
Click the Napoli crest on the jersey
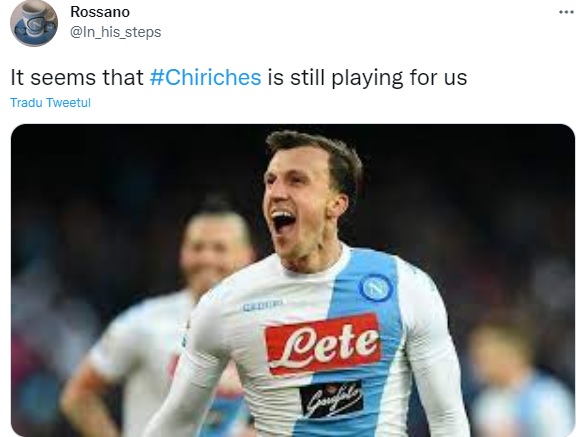click(375, 288)
